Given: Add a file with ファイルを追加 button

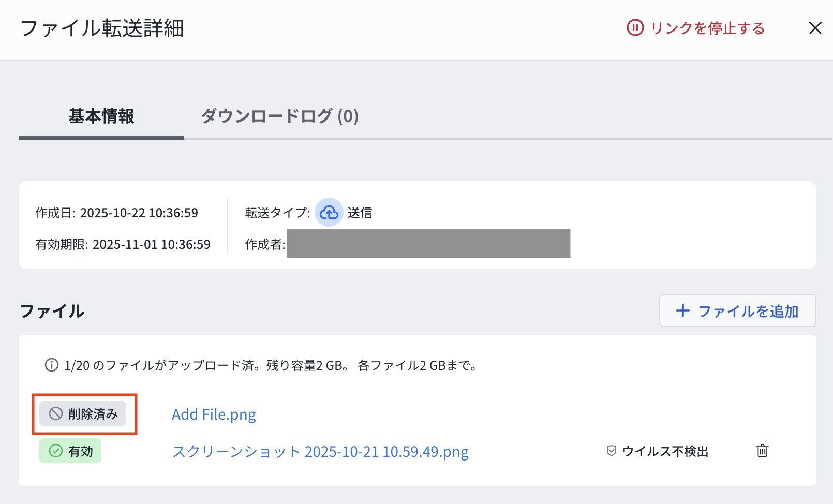Looking at the screenshot, I should [737, 310].
